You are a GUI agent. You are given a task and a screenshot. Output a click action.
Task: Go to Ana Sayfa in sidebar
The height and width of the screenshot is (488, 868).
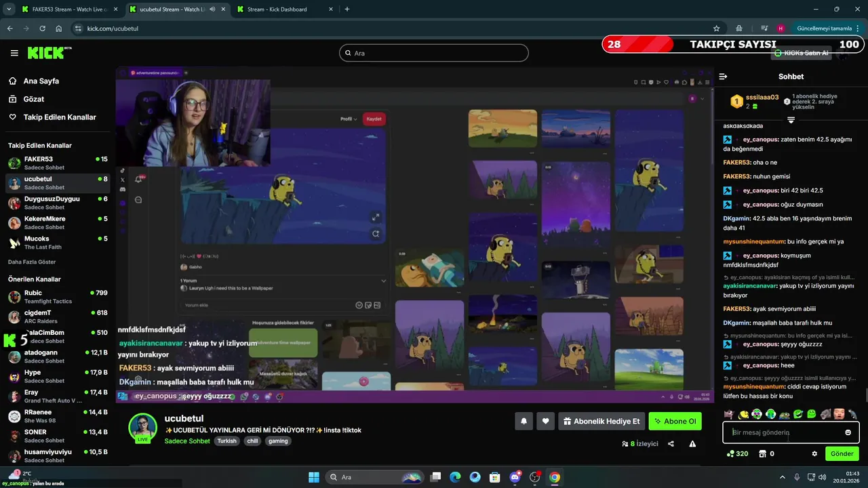[41, 81]
